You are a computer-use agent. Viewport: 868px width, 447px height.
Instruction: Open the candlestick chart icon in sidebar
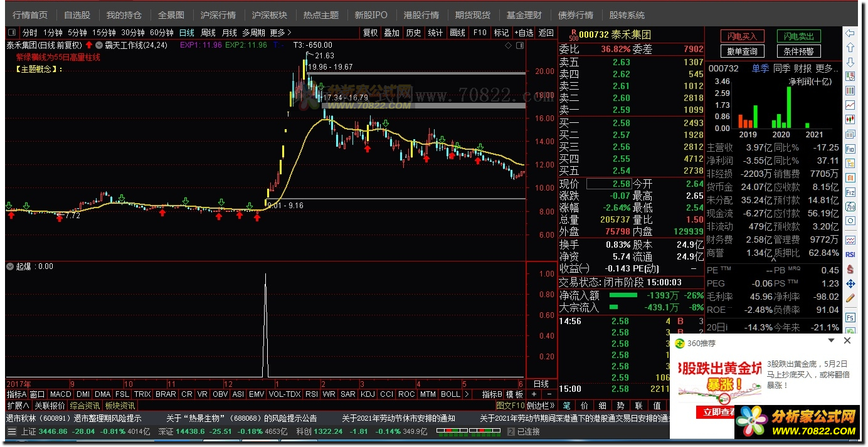point(850,120)
